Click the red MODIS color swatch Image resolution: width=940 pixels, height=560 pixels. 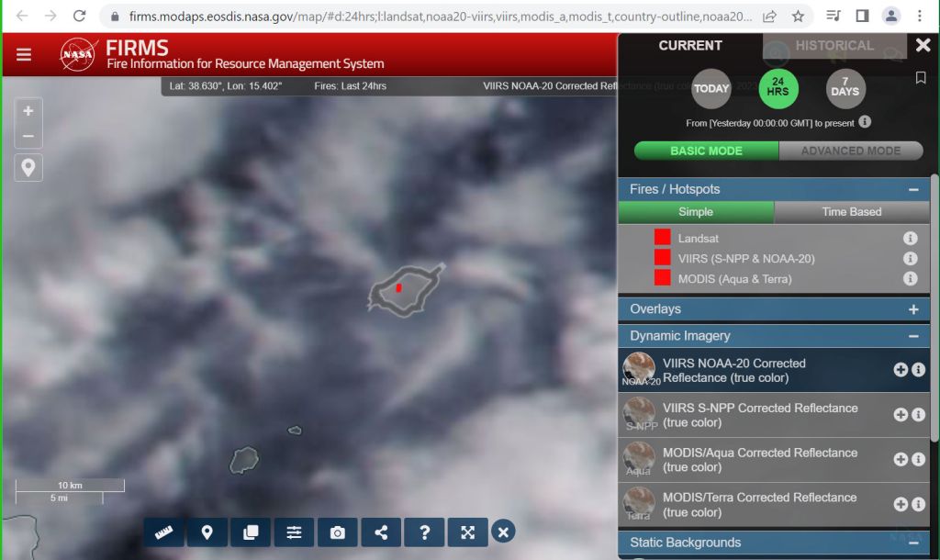pos(662,278)
